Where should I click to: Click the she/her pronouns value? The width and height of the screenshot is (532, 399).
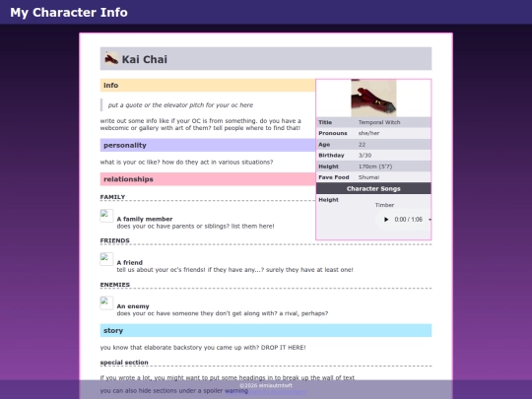368,133
